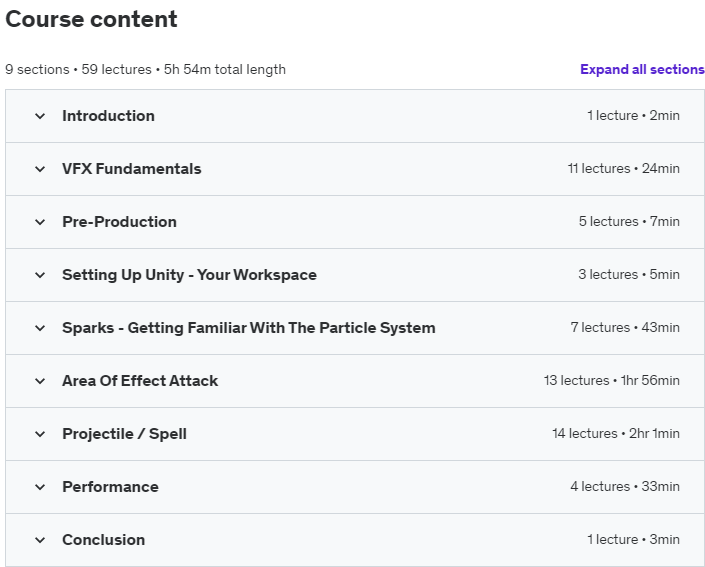
Task: Click the '4 lectures • 33min' text
Action: pos(625,487)
